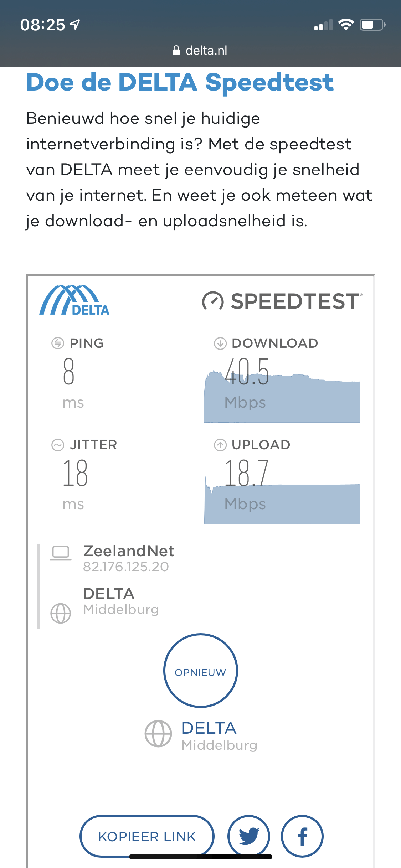Tap the ZeelandNet provider name

(129, 551)
